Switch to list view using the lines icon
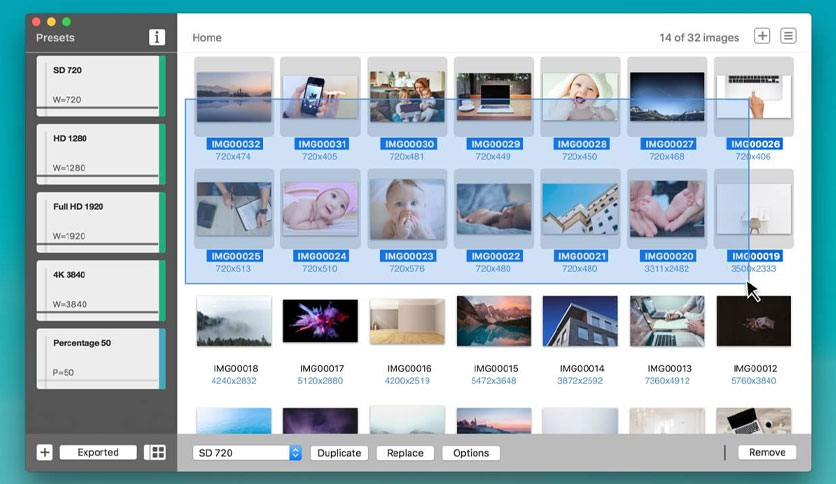This screenshot has width=836, height=484. click(x=788, y=36)
